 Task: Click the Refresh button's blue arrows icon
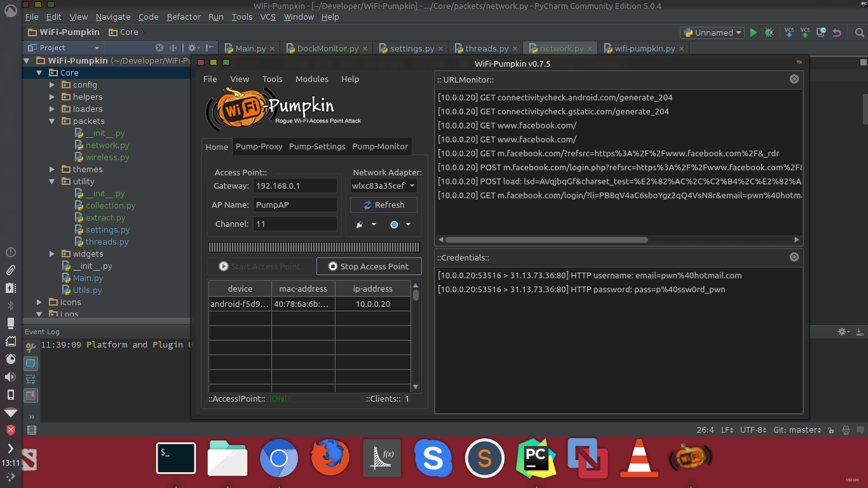pyautogui.click(x=367, y=205)
